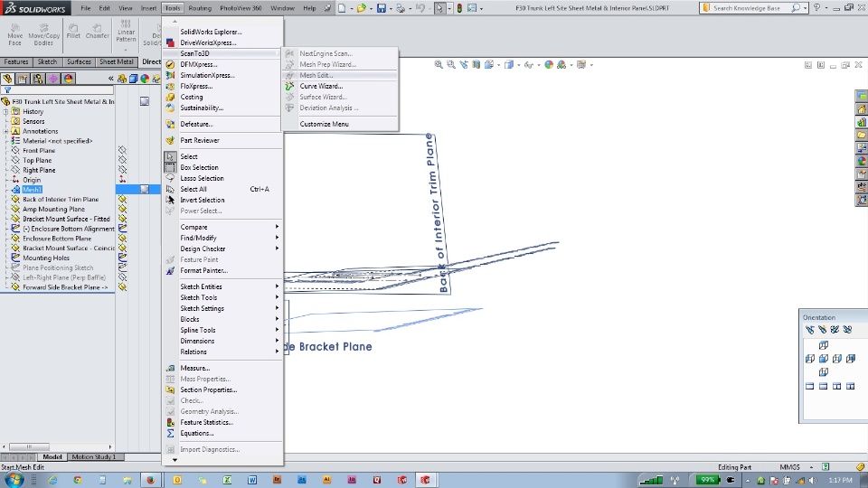The height and width of the screenshot is (488, 868).
Task: Open the Measure tool from Tools menu
Action: pos(222,368)
